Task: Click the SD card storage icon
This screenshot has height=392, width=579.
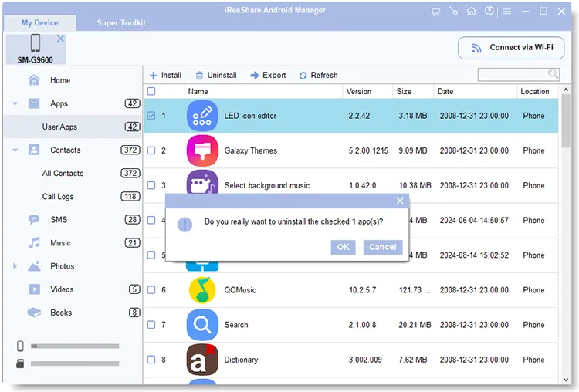Action: (x=20, y=363)
